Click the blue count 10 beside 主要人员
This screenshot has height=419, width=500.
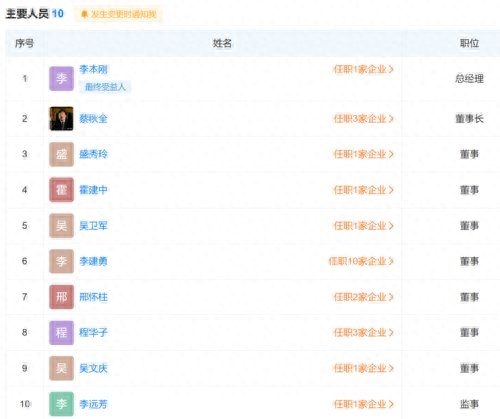point(58,14)
